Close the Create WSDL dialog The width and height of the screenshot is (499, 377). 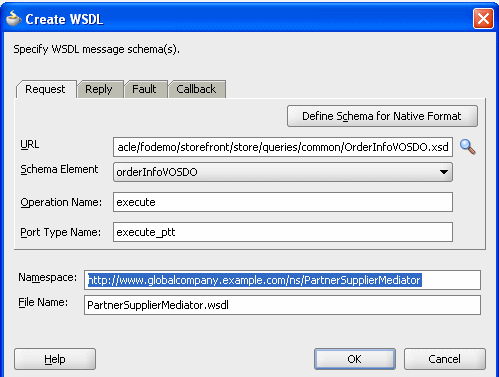pos(483,18)
